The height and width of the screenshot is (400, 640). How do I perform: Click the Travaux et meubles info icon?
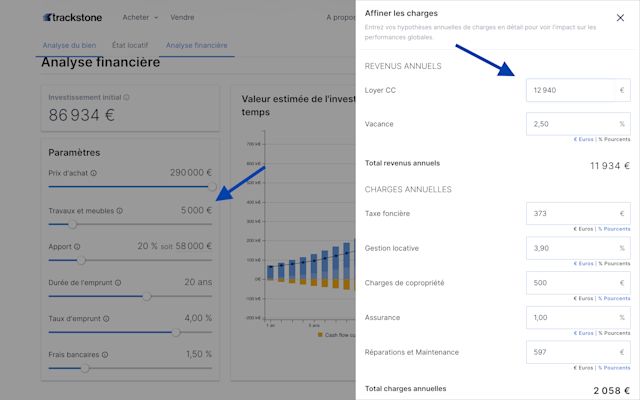pos(120,211)
